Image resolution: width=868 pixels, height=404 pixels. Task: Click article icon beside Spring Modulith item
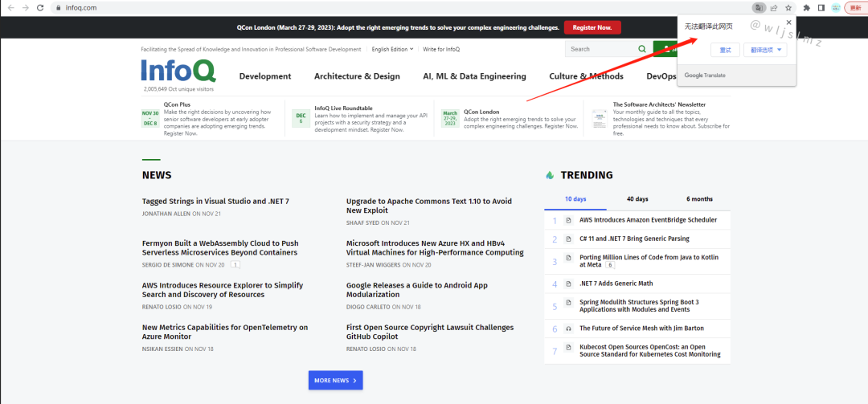(568, 303)
